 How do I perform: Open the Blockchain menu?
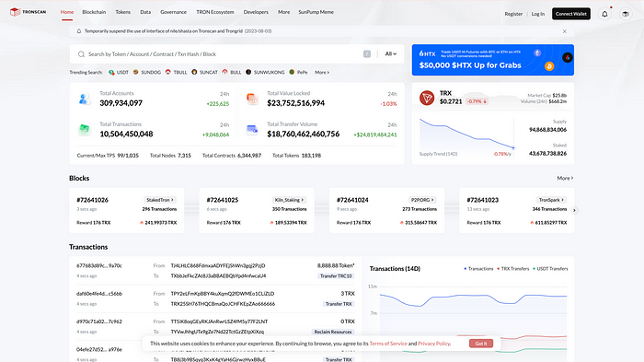pos(94,12)
